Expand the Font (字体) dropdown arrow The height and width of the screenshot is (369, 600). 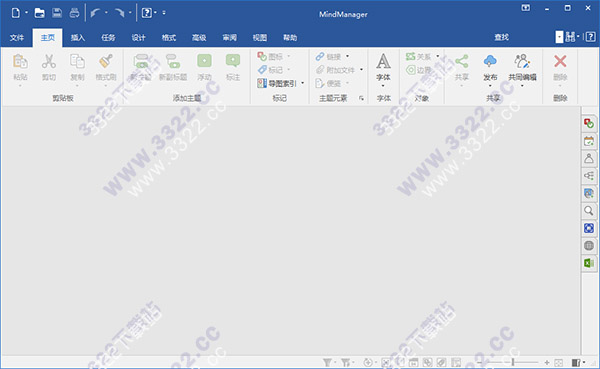[x=383, y=86]
